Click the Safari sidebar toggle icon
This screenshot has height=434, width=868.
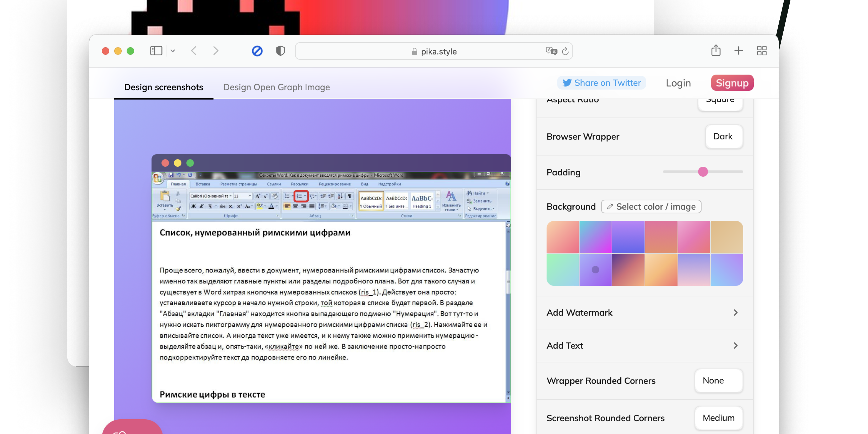(x=156, y=51)
